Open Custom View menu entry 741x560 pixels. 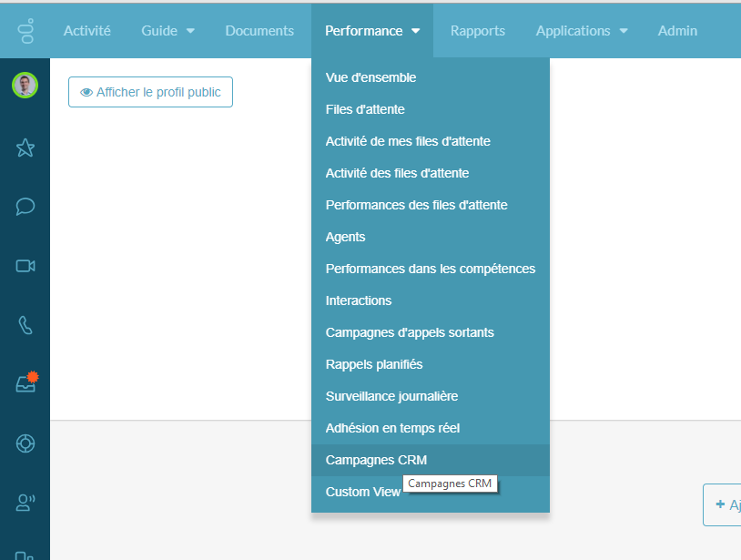[x=362, y=492]
